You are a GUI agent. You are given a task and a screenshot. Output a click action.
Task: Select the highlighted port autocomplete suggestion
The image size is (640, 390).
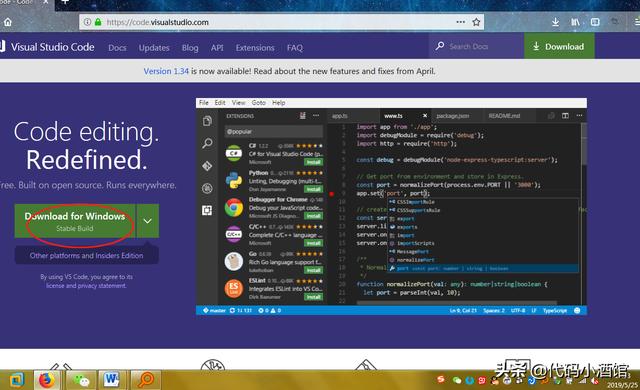pos(483,268)
